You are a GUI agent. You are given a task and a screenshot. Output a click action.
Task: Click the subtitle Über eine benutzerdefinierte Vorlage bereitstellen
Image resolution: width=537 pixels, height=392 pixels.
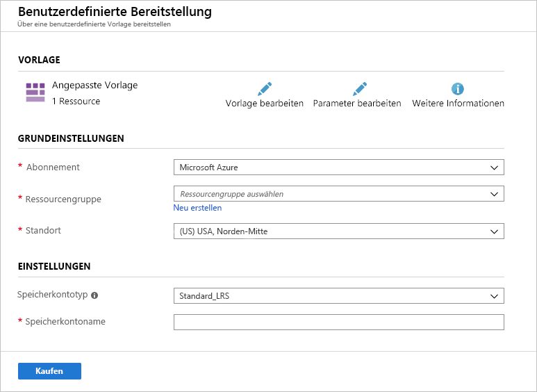tap(94, 24)
